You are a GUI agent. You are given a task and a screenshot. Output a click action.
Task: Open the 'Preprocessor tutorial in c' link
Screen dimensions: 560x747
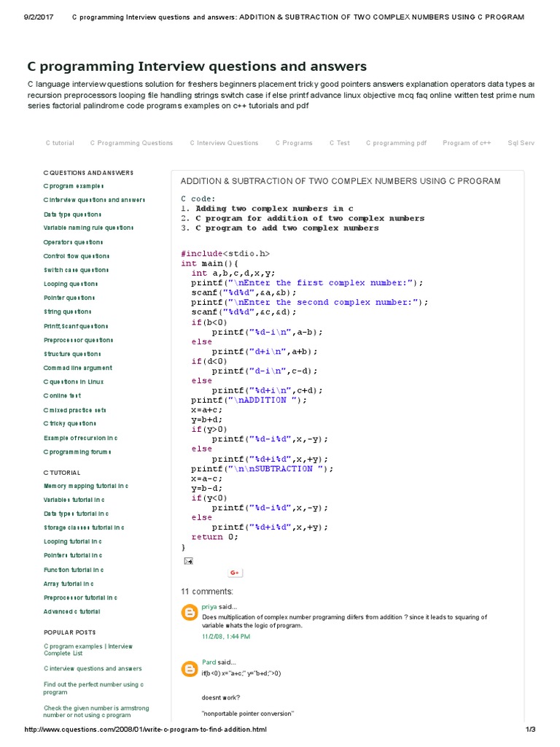80,597
